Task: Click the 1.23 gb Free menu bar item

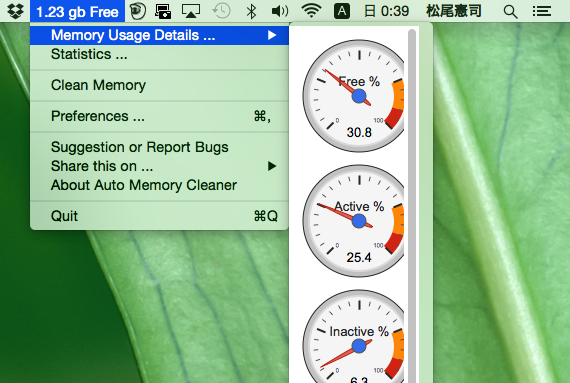Action: click(77, 11)
